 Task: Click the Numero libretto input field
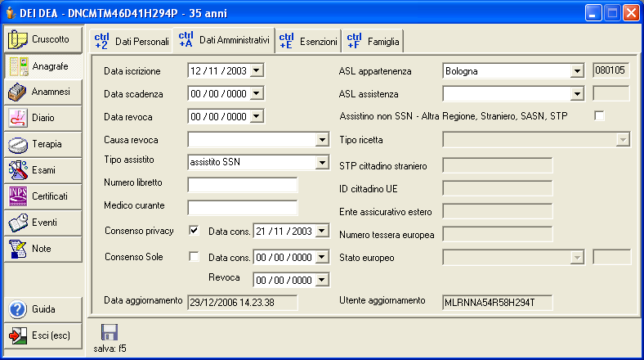pyautogui.click(x=243, y=185)
